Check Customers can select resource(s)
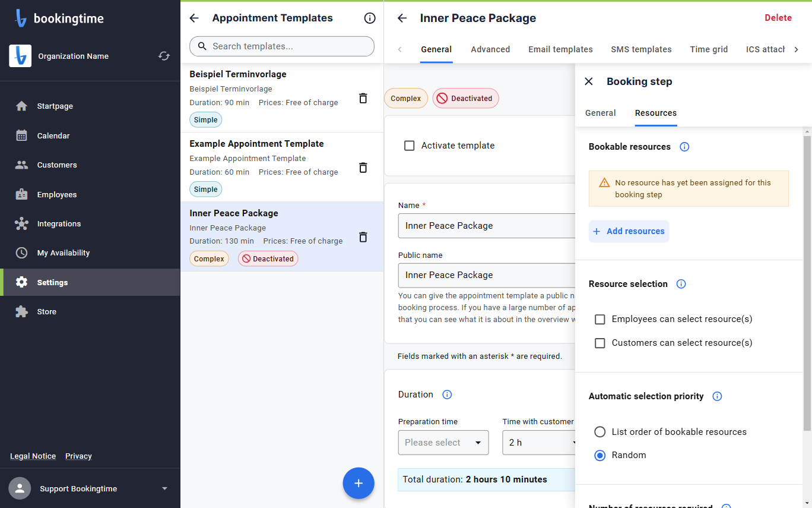 tap(600, 343)
